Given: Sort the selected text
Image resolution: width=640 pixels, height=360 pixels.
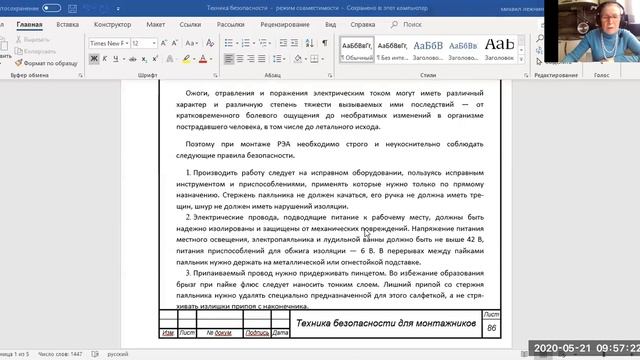Looking at the screenshot, I should point(309,43).
